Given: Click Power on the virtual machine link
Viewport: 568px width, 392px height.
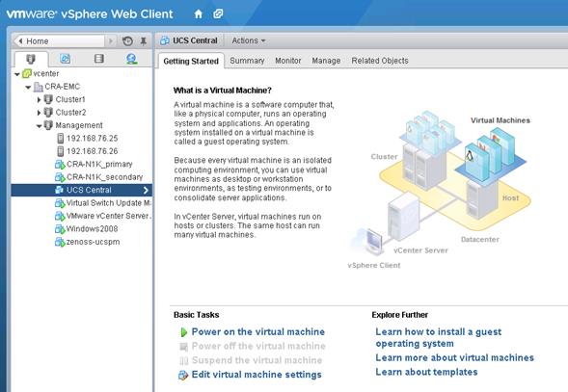Looking at the screenshot, I should coord(257,331).
